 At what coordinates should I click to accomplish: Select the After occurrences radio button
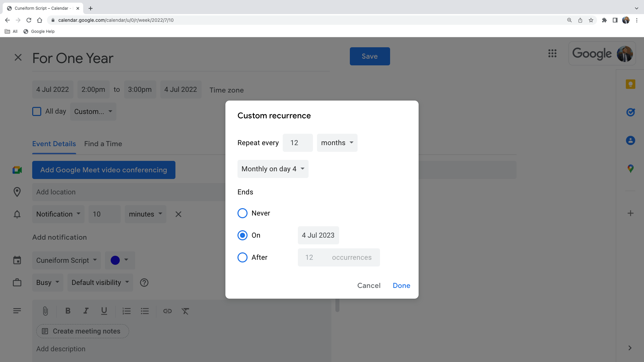point(242,257)
